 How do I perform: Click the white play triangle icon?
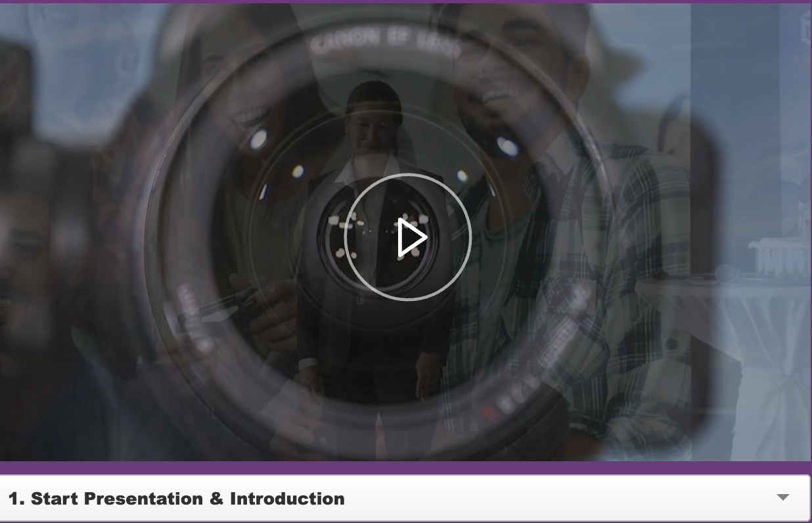point(411,237)
